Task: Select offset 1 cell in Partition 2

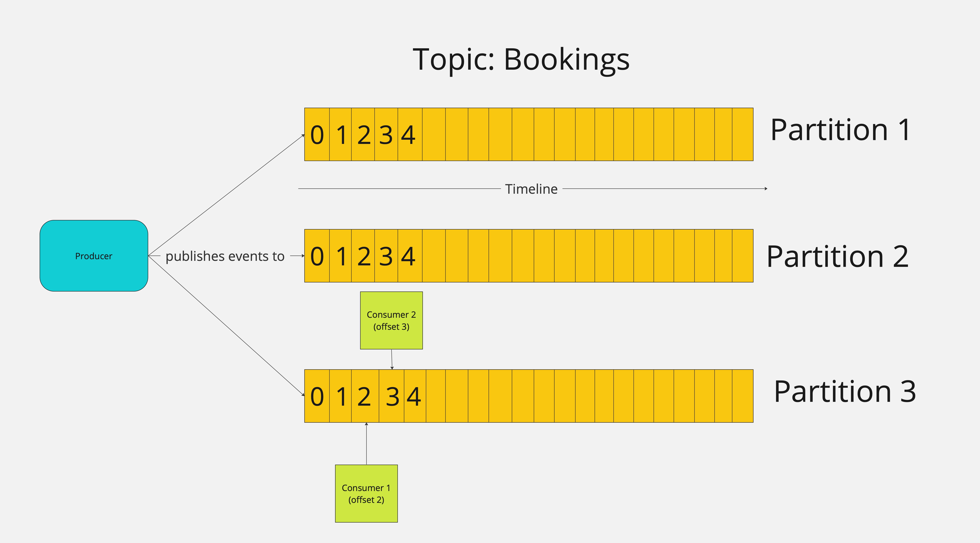Action: (x=341, y=256)
